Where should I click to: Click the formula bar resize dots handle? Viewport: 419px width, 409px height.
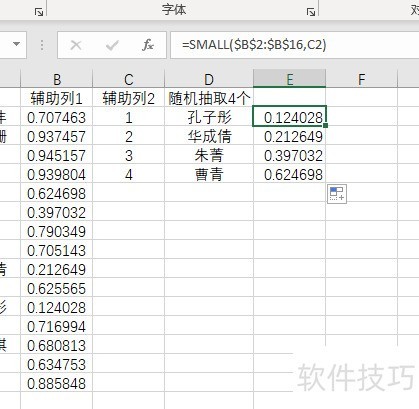[x=42, y=45]
